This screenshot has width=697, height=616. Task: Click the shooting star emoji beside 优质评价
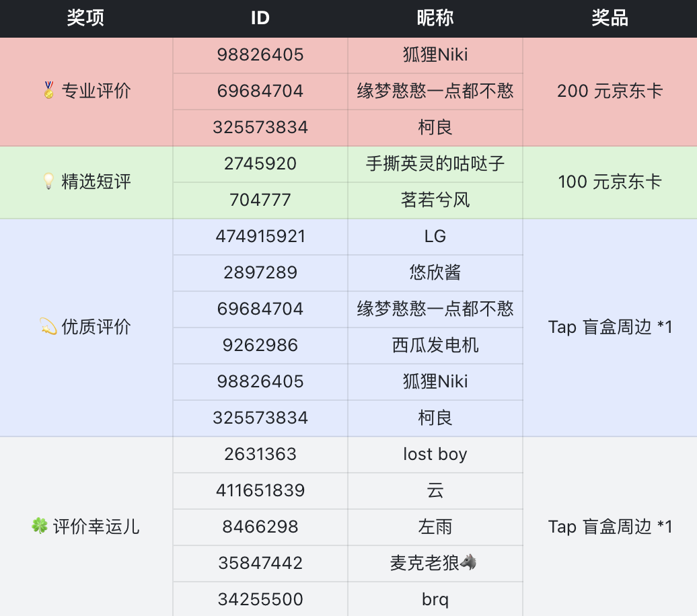(48, 328)
